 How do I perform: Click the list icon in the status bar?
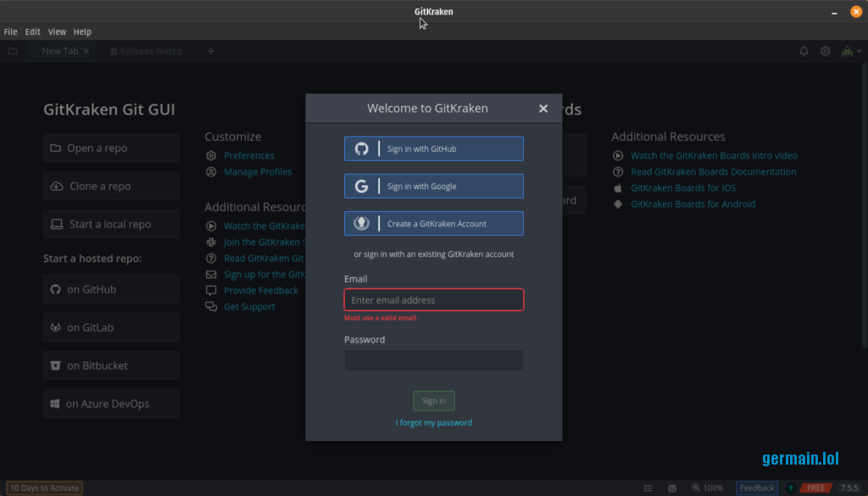click(648, 488)
